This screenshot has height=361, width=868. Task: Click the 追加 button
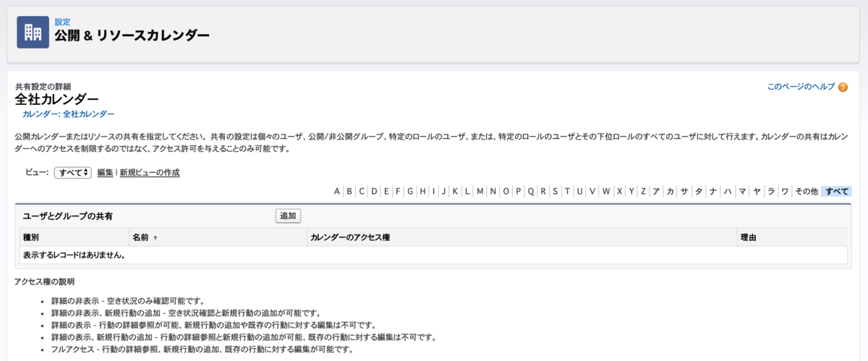[x=288, y=216]
